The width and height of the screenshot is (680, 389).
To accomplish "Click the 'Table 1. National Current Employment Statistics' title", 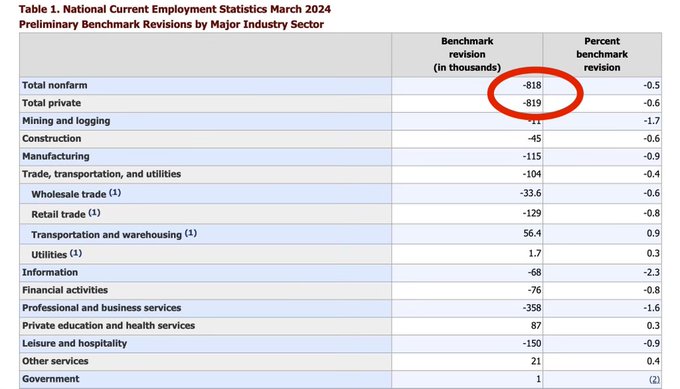I will point(175,9).
